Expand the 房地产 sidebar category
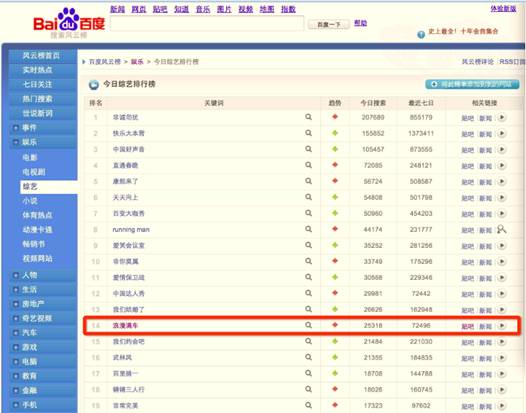Image resolution: width=526 pixels, height=413 pixels. 15,304
